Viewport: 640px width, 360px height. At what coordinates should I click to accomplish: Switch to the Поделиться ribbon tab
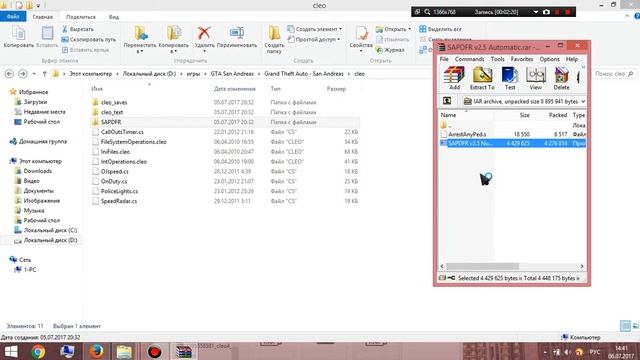[x=81, y=17]
